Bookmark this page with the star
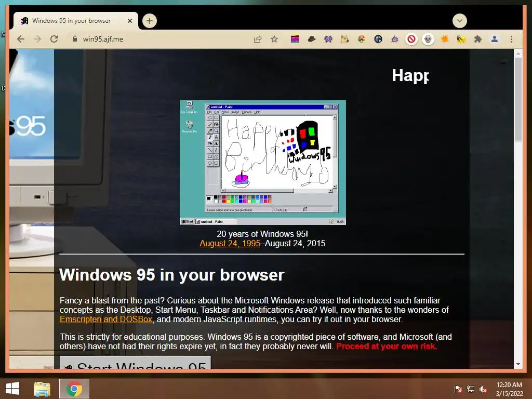The width and height of the screenshot is (532, 399). pyautogui.click(x=274, y=39)
